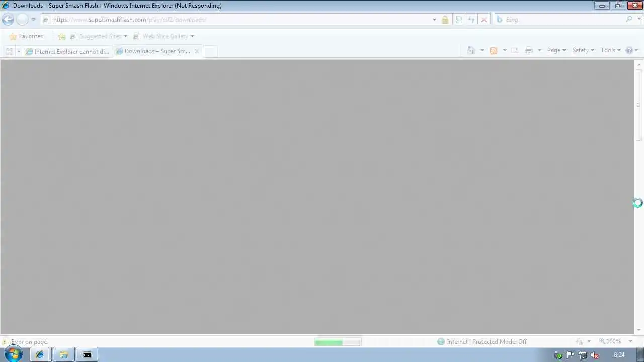The image size is (644, 362).
Task: Click the 'Error on page.' status text
Action: click(29, 342)
